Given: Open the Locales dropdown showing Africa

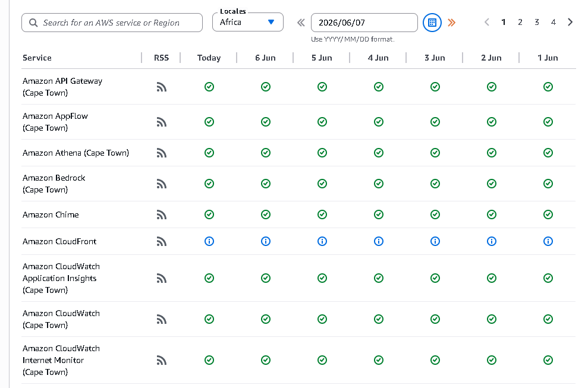Looking at the screenshot, I should (x=248, y=22).
